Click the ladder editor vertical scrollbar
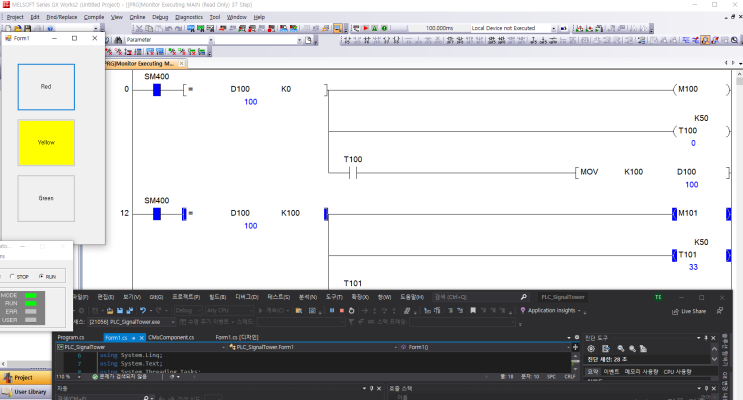This screenshot has height=400, width=743. [x=739, y=180]
